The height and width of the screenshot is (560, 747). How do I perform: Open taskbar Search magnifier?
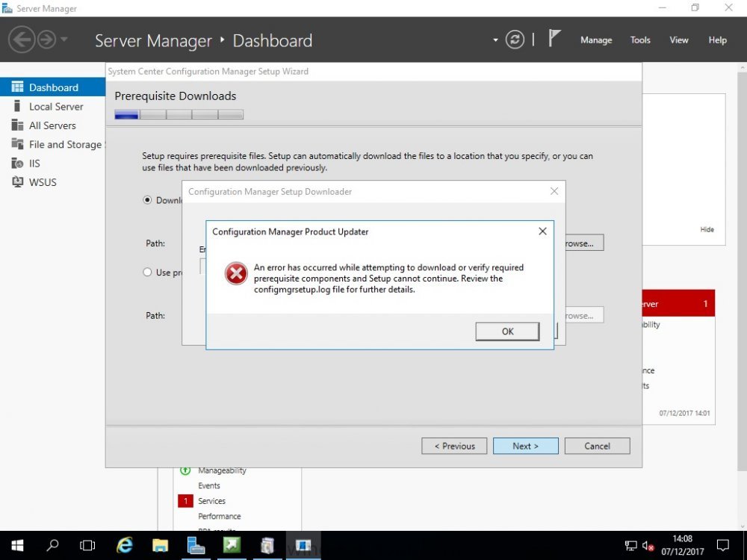coord(52,545)
